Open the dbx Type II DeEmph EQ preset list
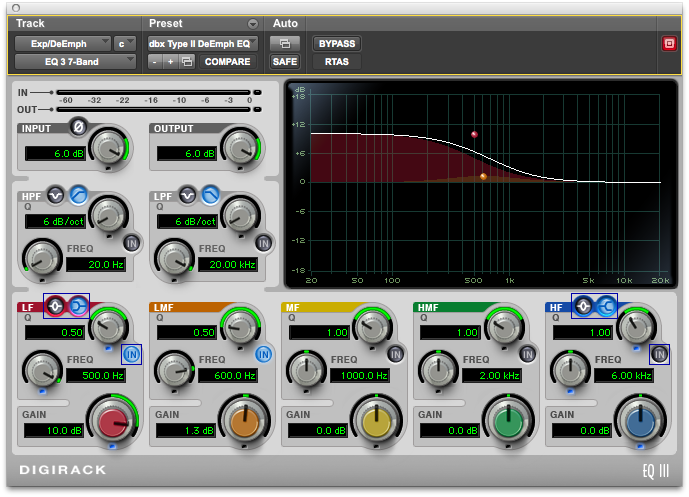 (203, 44)
